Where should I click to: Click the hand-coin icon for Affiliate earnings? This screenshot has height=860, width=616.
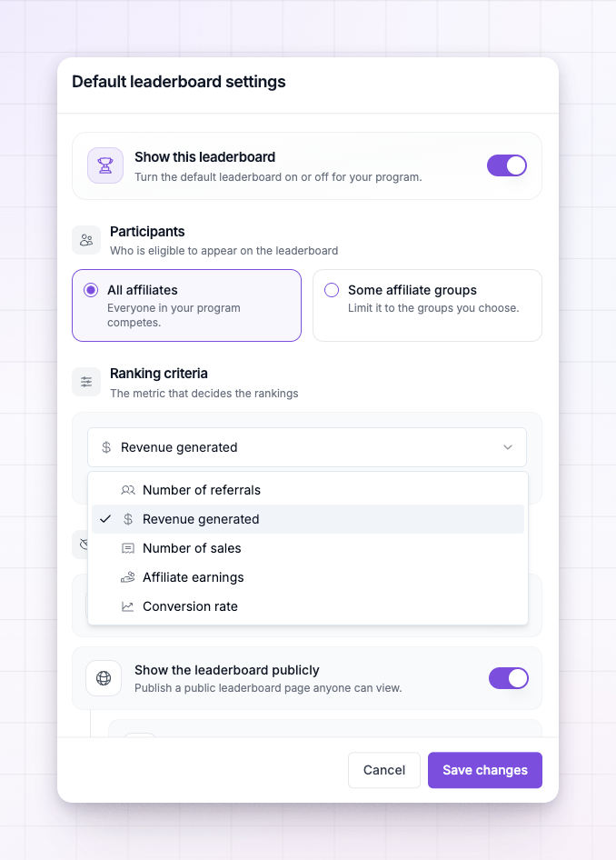(x=128, y=577)
